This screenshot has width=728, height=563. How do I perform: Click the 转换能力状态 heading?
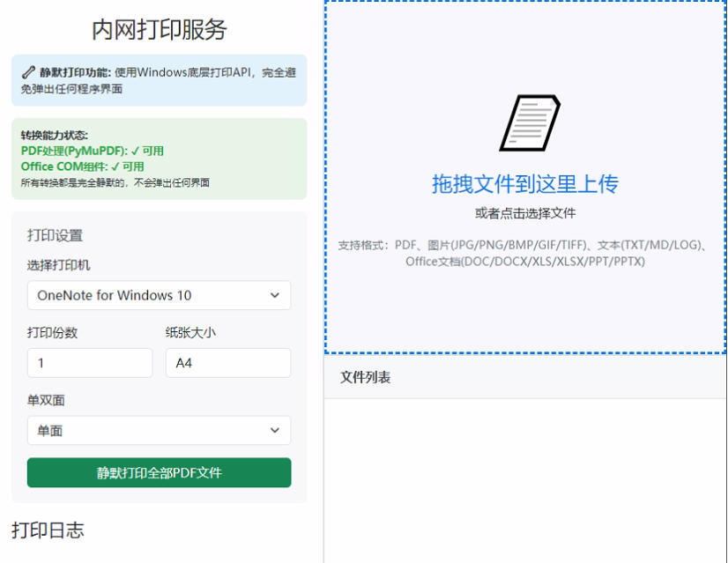(55, 135)
